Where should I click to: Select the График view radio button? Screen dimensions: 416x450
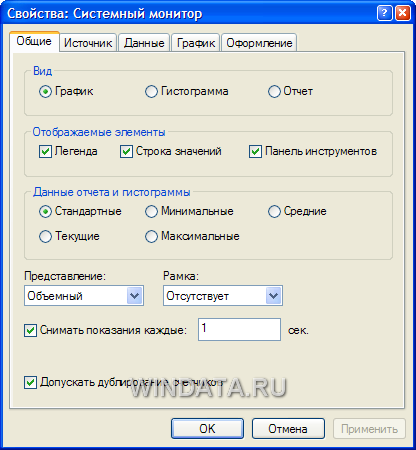[45, 91]
